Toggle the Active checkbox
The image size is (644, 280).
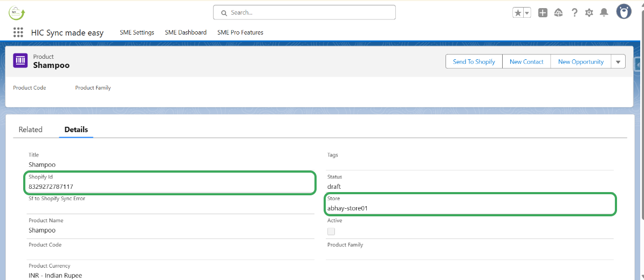click(x=331, y=231)
